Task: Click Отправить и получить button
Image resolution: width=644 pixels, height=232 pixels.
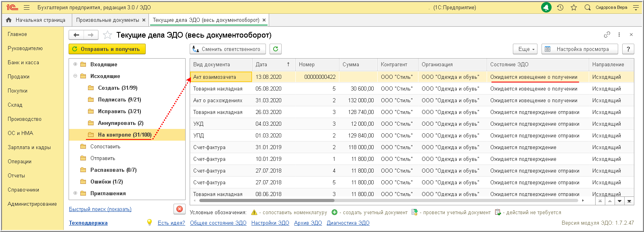Action: pyautogui.click(x=107, y=49)
